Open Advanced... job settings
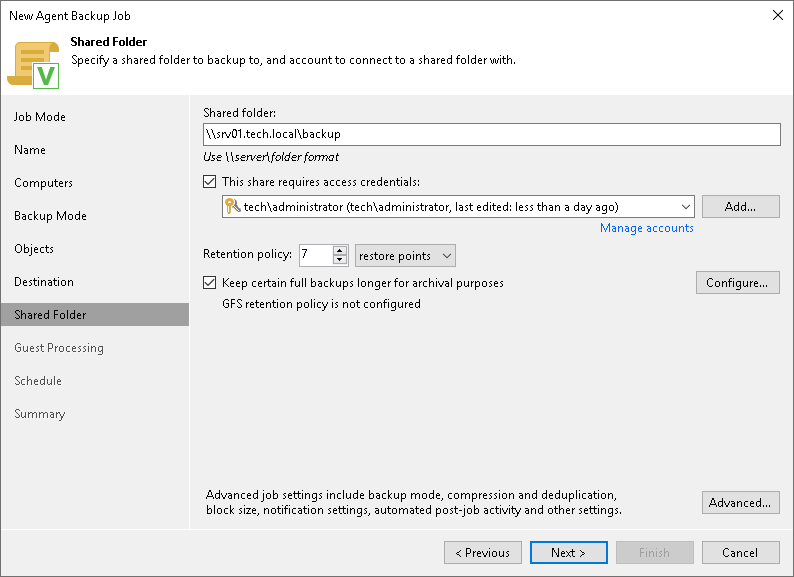 (x=740, y=503)
